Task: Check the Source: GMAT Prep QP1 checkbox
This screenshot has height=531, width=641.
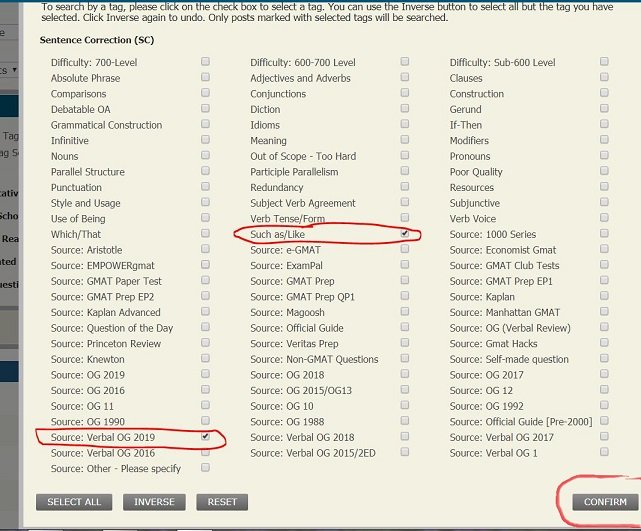Action: [x=405, y=296]
